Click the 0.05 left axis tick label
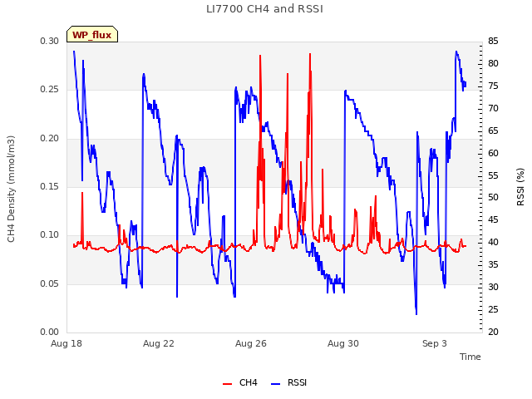The width and height of the screenshot is (532, 399). (50, 283)
